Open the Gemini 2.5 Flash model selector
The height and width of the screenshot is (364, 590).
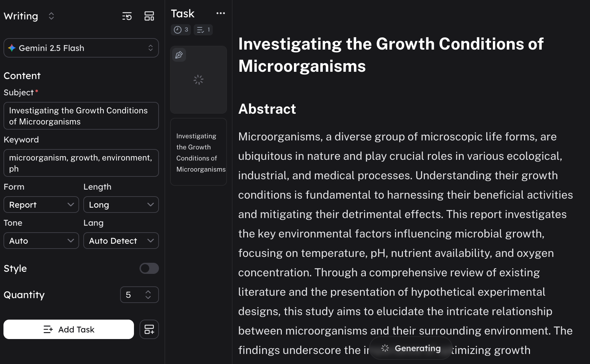coord(81,48)
